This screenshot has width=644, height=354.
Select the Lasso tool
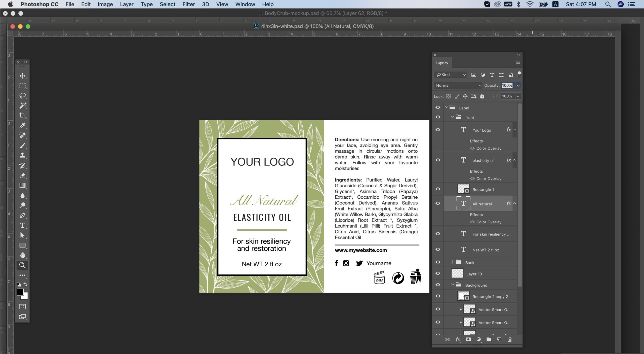[22, 96]
